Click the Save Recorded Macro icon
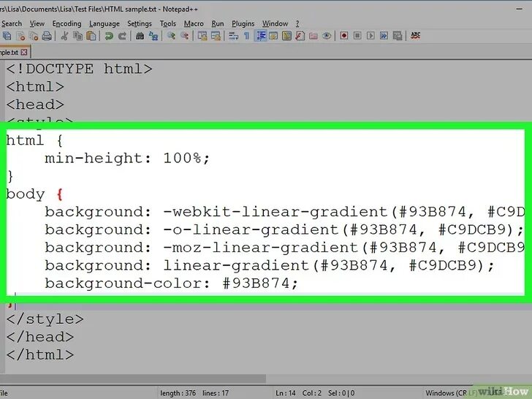 click(x=398, y=36)
